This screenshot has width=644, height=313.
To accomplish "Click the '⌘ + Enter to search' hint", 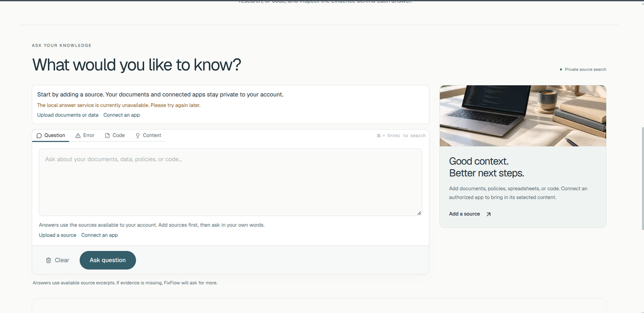I will (x=401, y=136).
